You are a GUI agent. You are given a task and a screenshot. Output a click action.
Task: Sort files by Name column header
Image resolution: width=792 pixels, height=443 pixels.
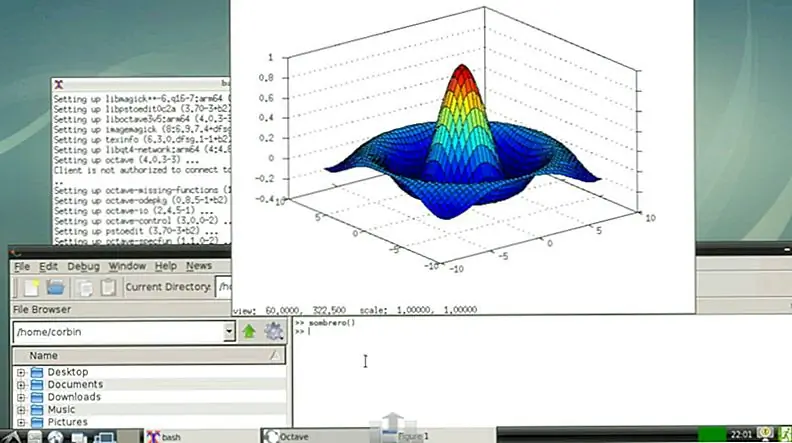(x=140, y=355)
